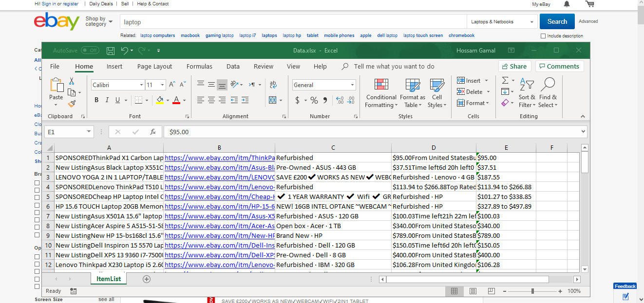Click the eBay Search button

pos(557,21)
